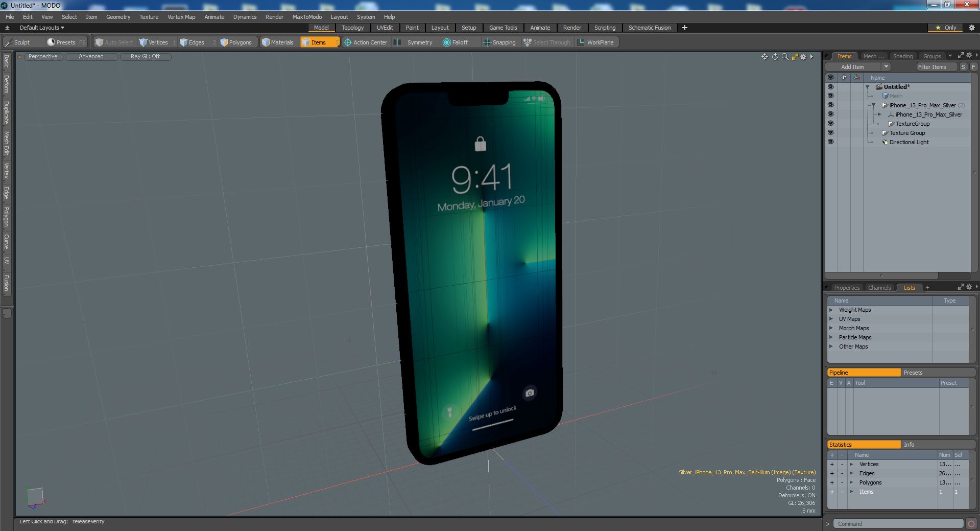Click the Advanced viewport shading button
980x531 pixels.
[x=91, y=57]
